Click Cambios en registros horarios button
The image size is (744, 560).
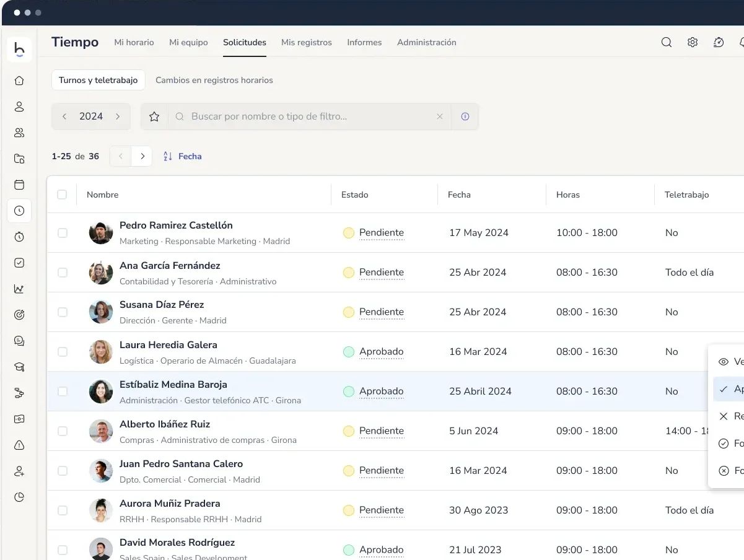point(214,80)
